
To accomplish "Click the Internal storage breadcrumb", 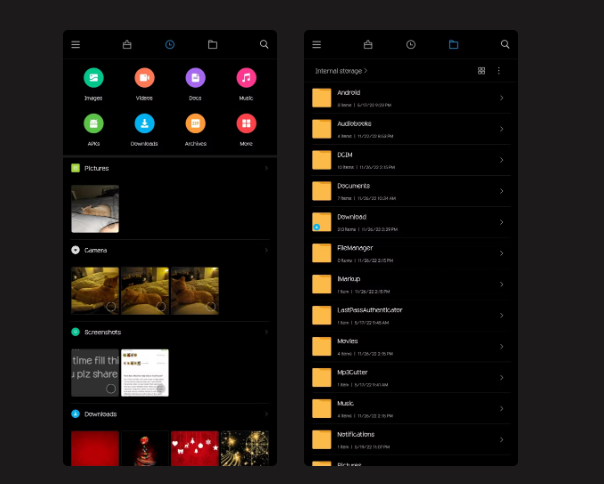I will click(x=341, y=71).
